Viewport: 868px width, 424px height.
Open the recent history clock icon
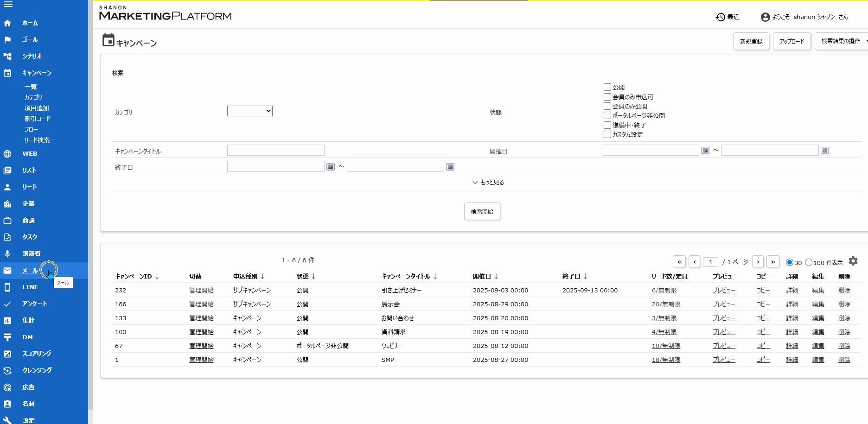pyautogui.click(x=721, y=17)
